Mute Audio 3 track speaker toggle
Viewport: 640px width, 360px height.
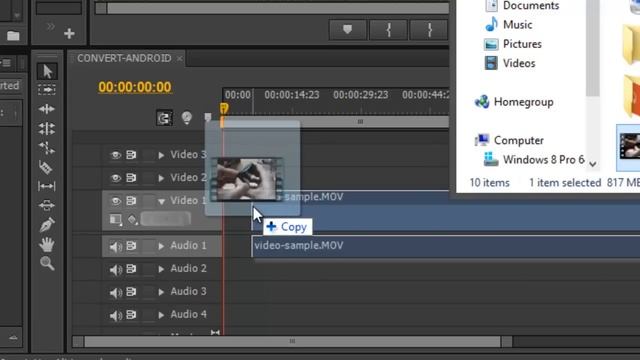pos(116,292)
